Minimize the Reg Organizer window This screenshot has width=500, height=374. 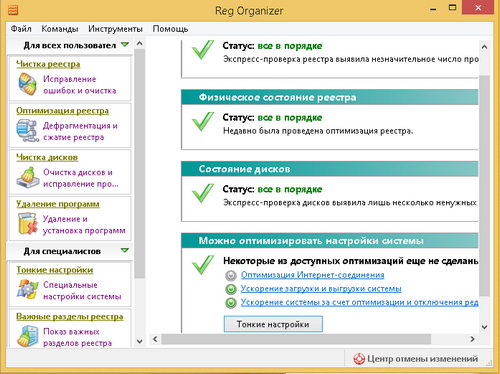point(433,9)
